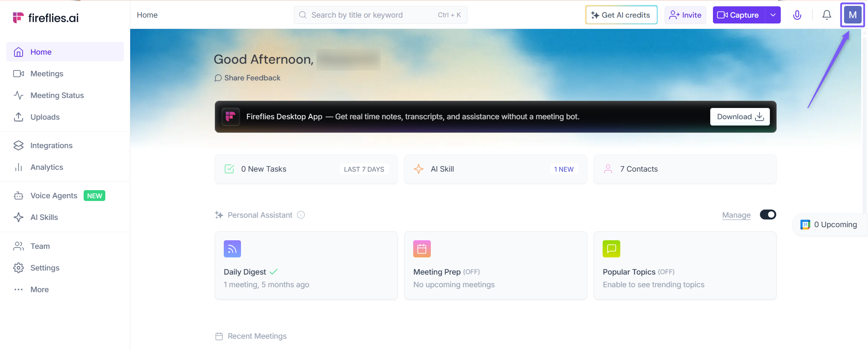This screenshot has height=350, width=868.
Task: Click the Invite button
Action: [685, 15]
